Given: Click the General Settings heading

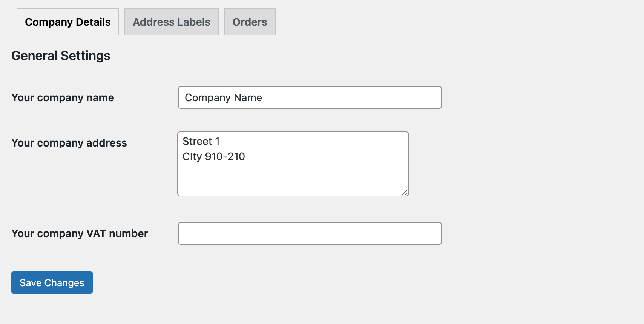Looking at the screenshot, I should (x=61, y=56).
